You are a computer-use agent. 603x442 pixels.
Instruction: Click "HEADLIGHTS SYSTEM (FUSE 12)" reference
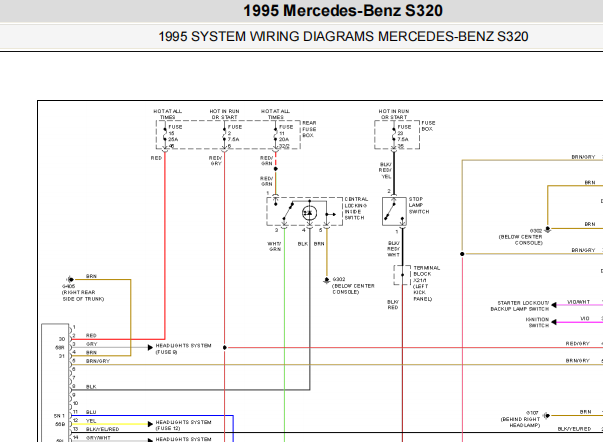[183, 425]
